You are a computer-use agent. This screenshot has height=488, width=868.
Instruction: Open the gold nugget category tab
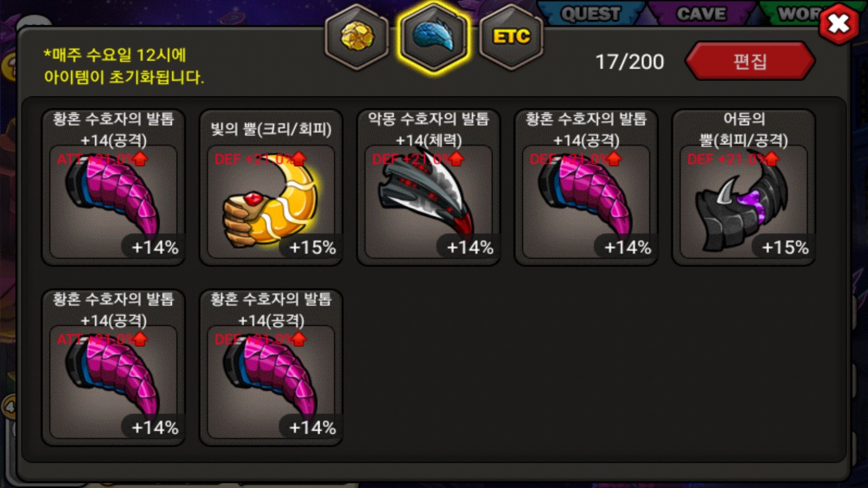click(357, 37)
